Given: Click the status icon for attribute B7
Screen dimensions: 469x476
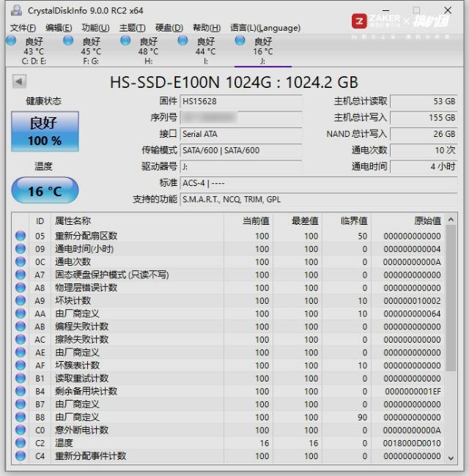Looking at the screenshot, I should [21, 404].
